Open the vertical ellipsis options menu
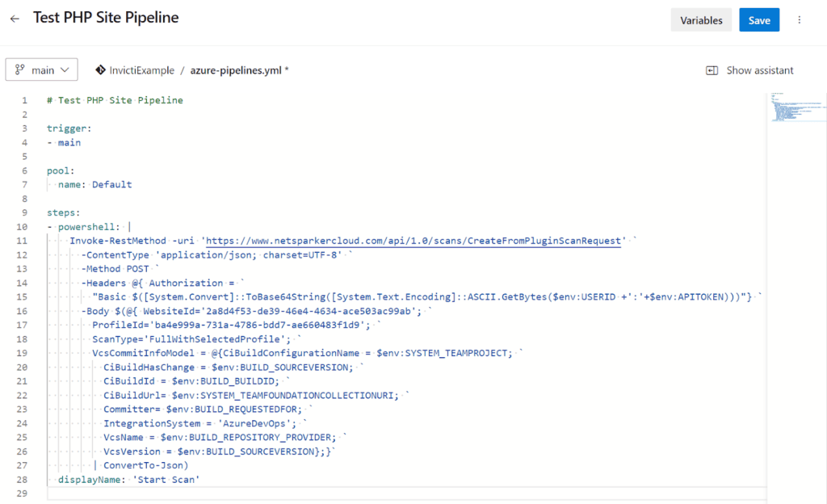 [x=799, y=19]
